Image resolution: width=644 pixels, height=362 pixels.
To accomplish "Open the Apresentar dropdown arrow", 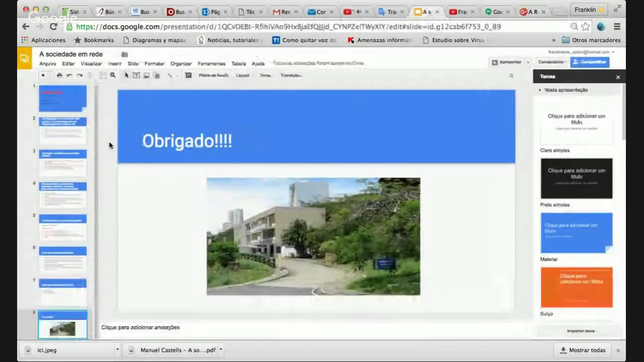I will 528,62.
